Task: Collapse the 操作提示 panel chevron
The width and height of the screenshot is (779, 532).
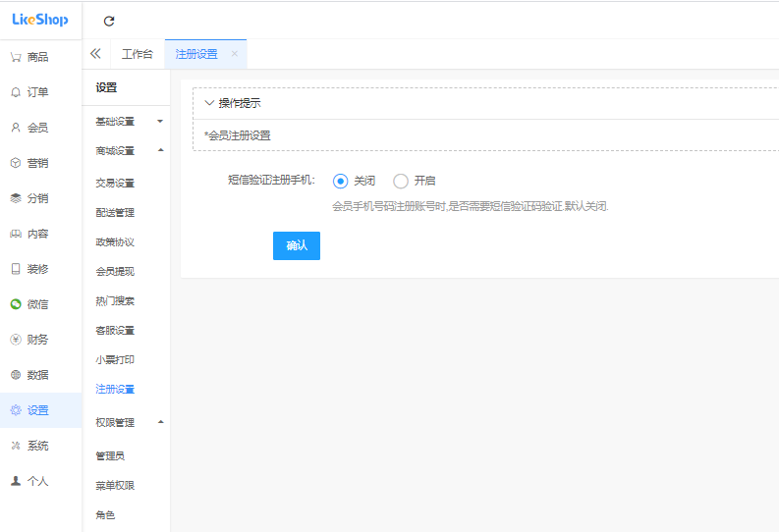Action: [x=209, y=103]
